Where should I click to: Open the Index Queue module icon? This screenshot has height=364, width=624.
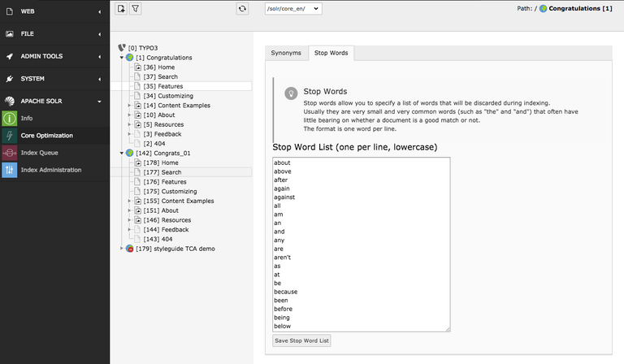9,153
